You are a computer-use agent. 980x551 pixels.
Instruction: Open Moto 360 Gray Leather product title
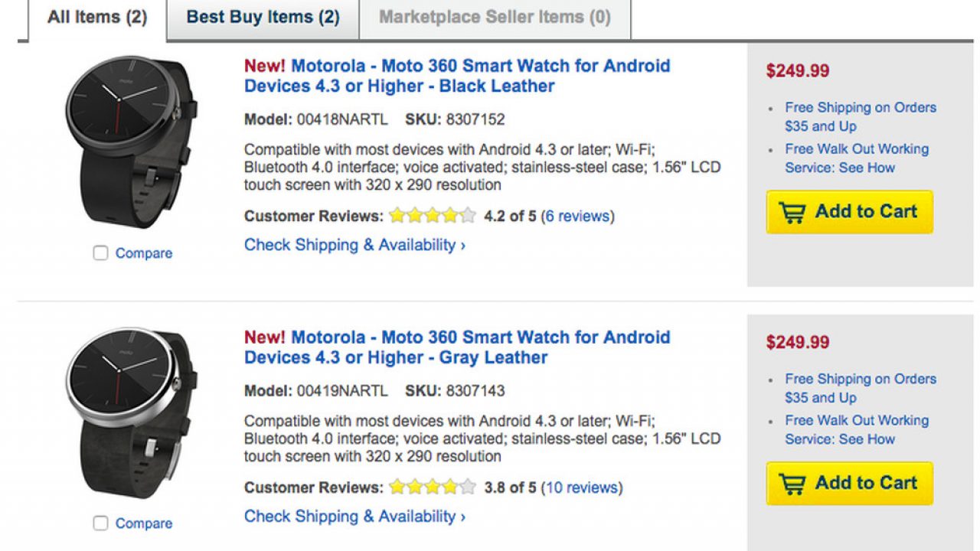(x=457, y=347)
